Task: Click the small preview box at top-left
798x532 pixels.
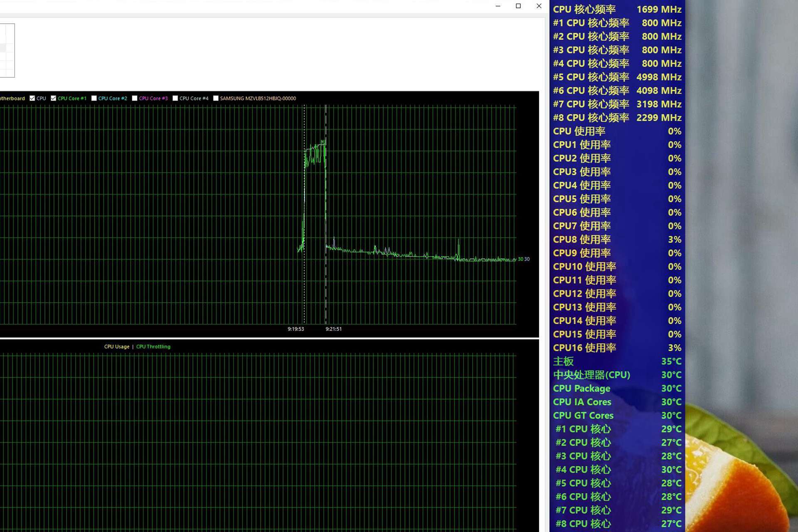Action: [7, 50]
